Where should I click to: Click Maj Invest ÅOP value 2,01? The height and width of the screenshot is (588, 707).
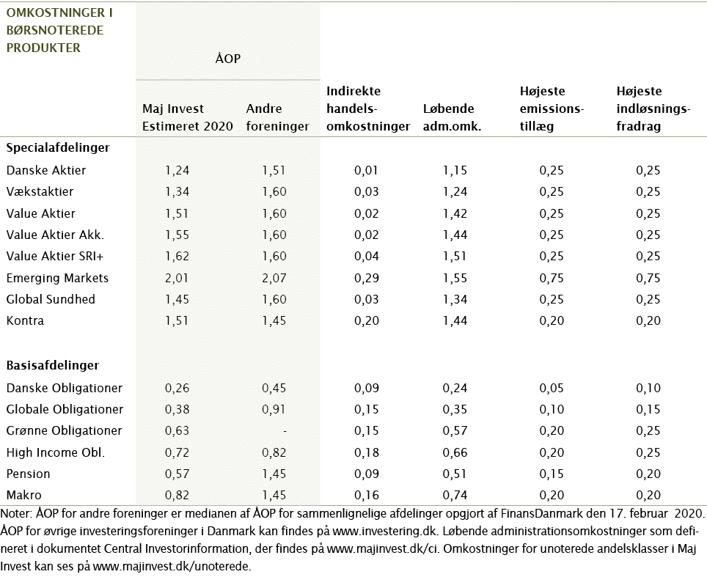click(177, 278)
